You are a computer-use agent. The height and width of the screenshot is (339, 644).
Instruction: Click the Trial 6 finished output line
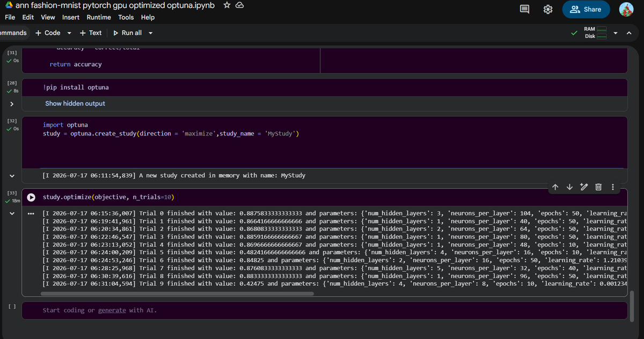[x=334, y=260]
